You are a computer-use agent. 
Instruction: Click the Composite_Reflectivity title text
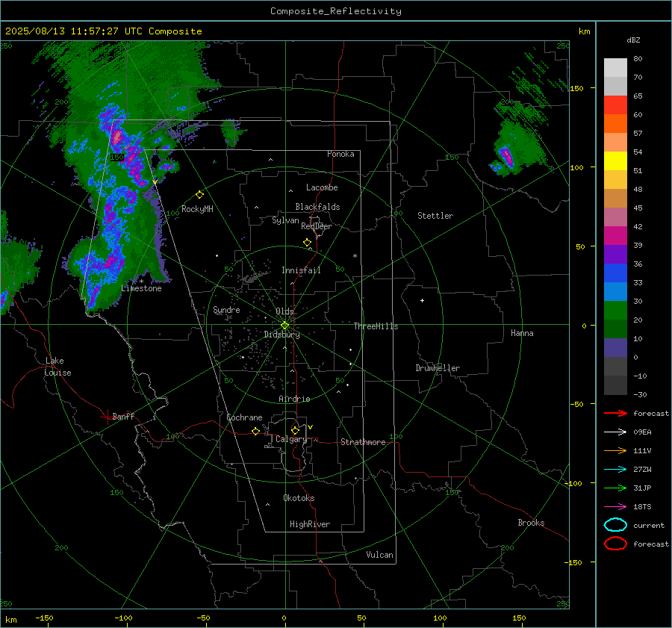click(x=336, y=11)
